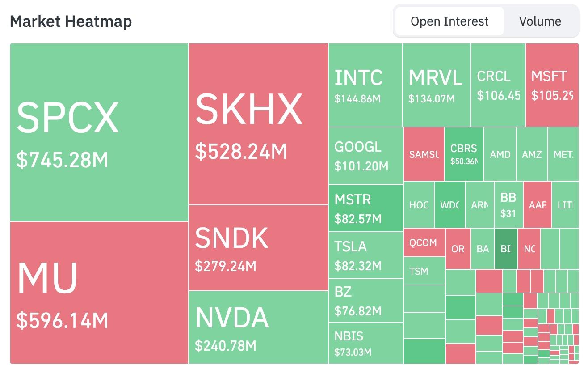Open the MRVL market tile
This screenshot has height=374, width=588.
[x=437, y=85]
